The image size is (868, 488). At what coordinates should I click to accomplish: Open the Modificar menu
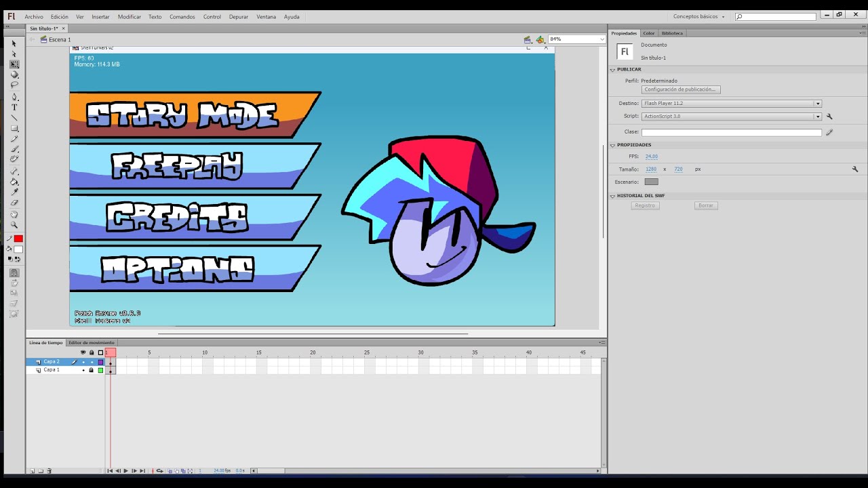pyautogui.click(x=130, y=16)
